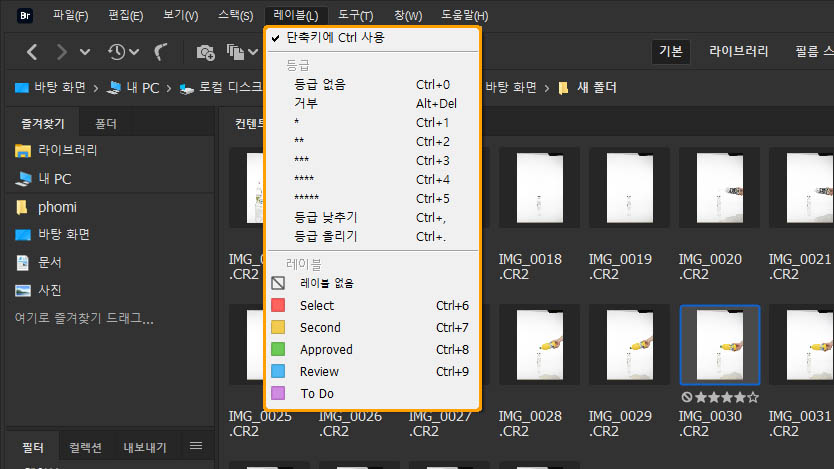Click the Adobe Bridge Br logo icon
The image size is (834, 469).
pyautogui.click(x=25, y=15)
